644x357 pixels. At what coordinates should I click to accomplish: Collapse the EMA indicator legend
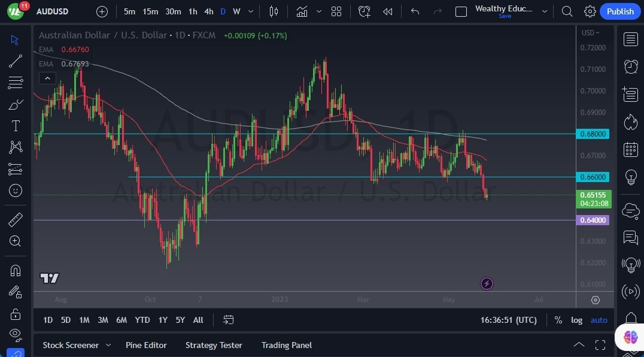coord(47,78)
